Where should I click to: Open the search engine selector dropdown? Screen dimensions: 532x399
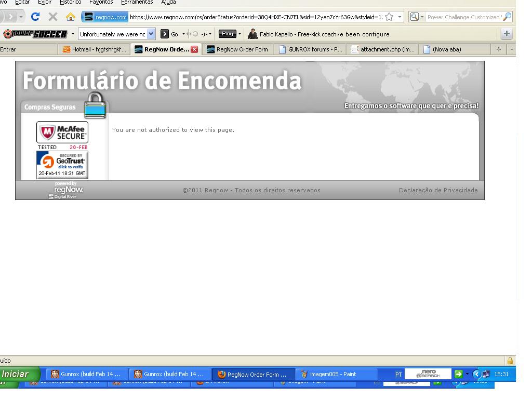coord(416,17)
